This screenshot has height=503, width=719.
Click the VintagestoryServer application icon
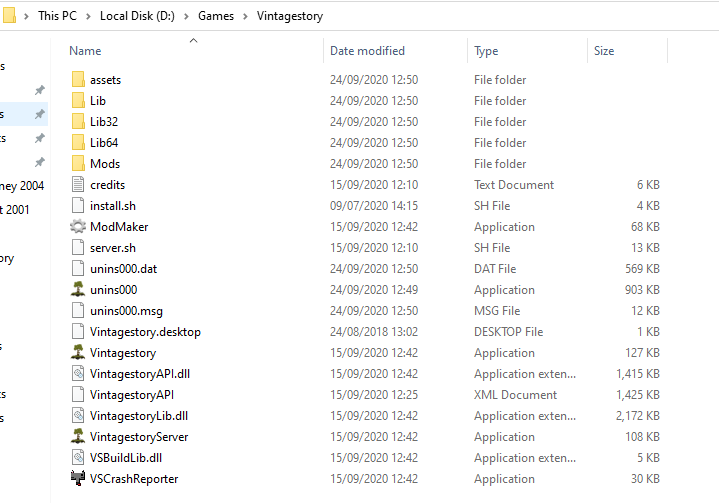coord(79,437)
